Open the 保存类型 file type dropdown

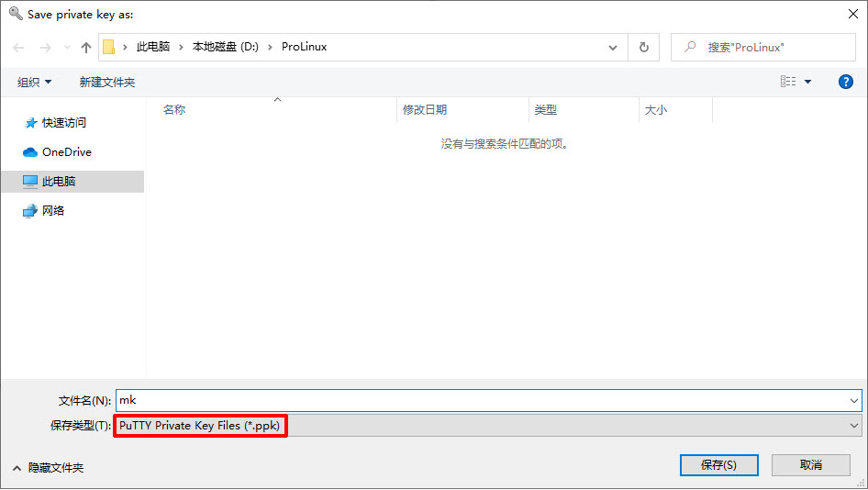[486, 426]
